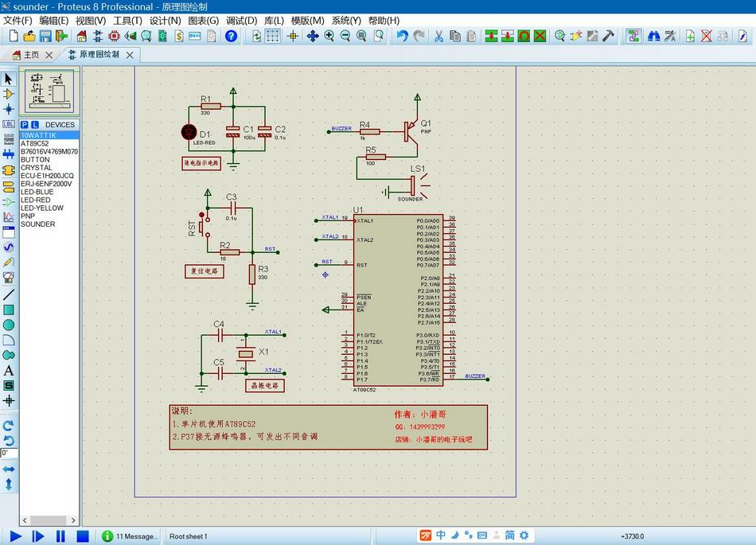Select the 2D text 'A' tool
The width and height of the screenshot is (756, 545).
(x=8, y=371)
